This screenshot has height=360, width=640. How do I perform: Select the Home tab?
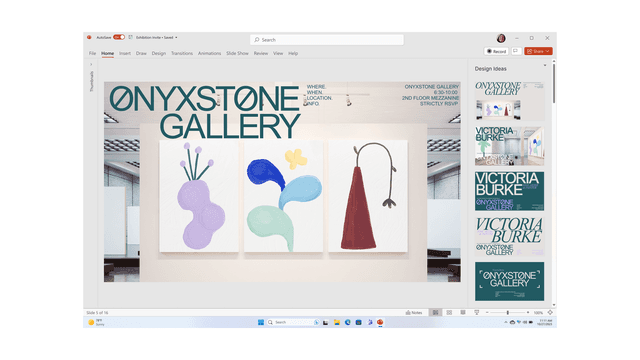tap(108, 53)
